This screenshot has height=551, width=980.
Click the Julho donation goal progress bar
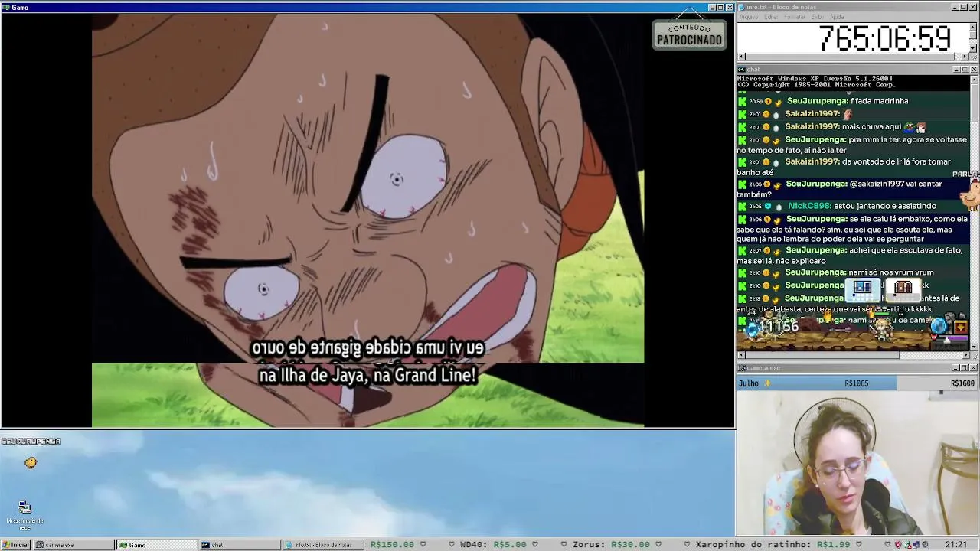[x=857, y=383]
